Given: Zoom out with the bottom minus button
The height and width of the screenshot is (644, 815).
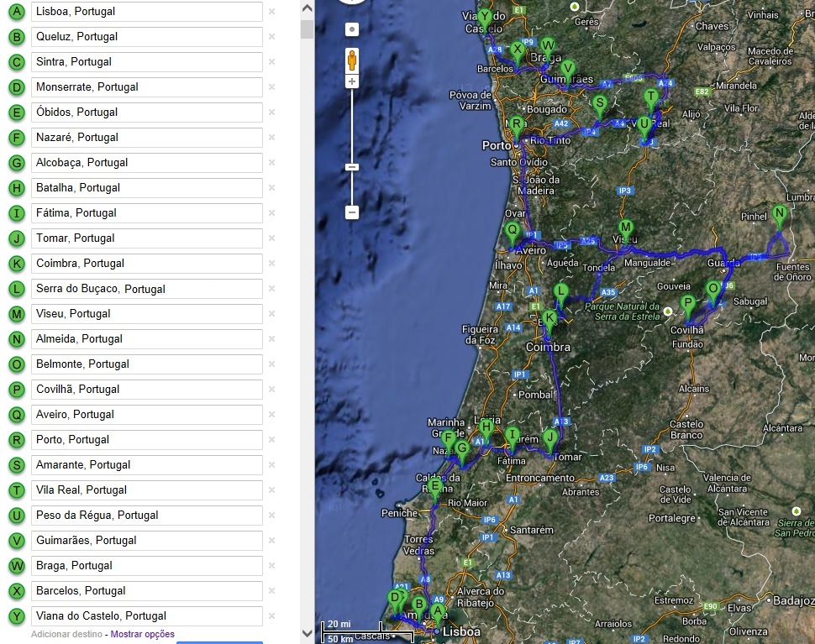Looking at the screenshot, I should tap(352, 212).
